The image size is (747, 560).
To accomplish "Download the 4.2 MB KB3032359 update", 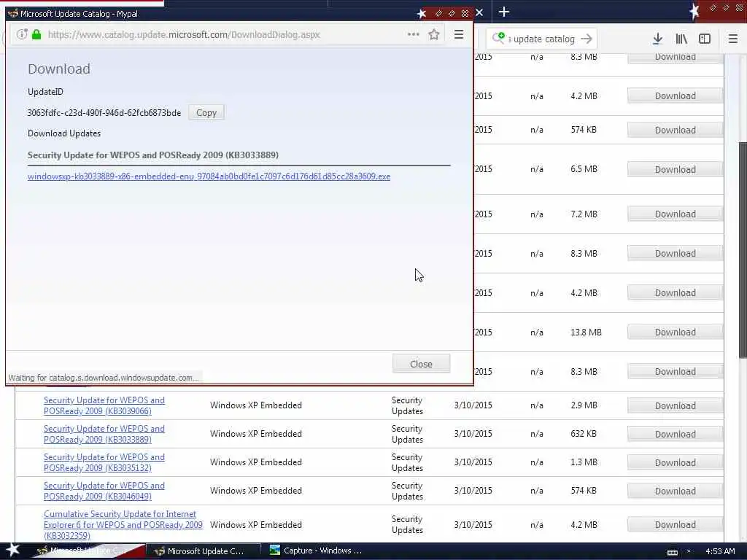I will 675,525.
